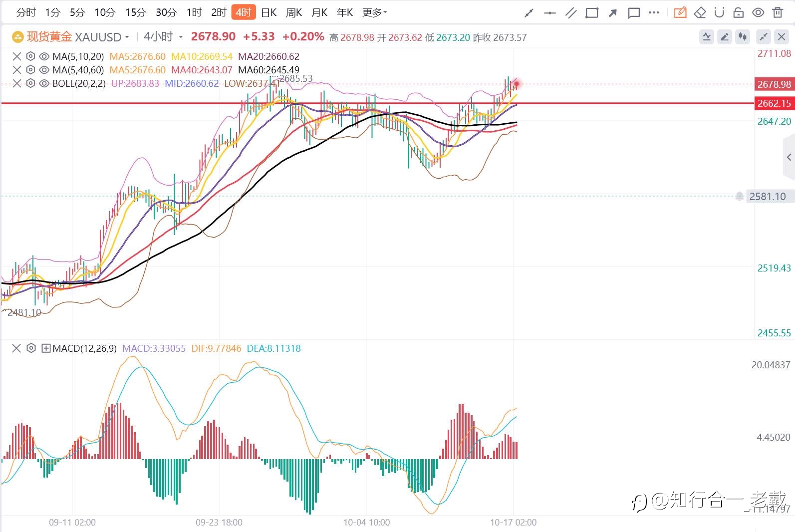Open the candlestick chart style button
The width and height of the screenshot is (795, 532).
point(743,36)
